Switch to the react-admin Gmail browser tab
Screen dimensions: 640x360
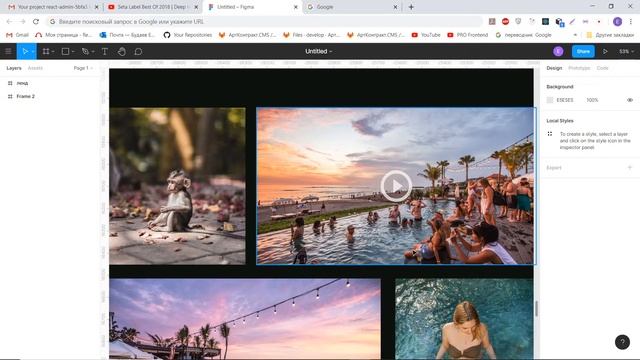[x=53, y=7]
